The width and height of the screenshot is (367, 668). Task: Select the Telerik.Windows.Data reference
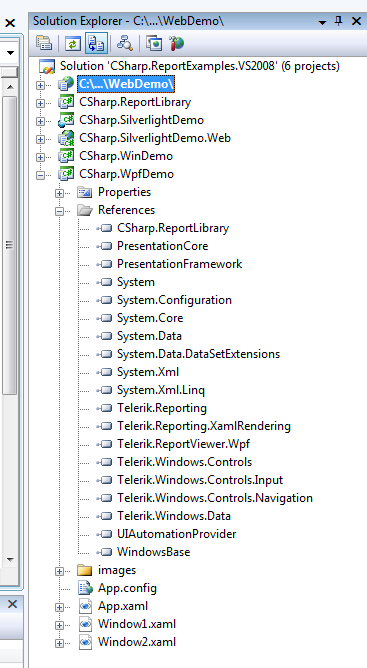[x=174, y=516]
